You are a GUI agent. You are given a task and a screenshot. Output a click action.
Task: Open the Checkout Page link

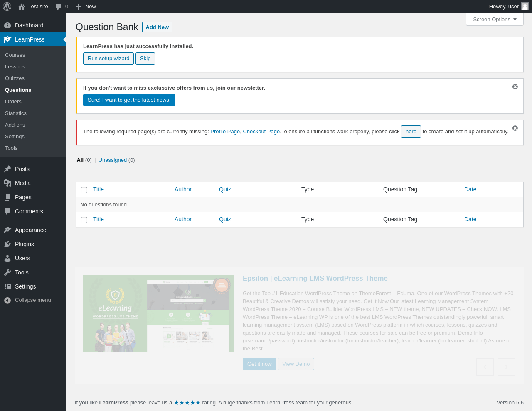point(261,132)
